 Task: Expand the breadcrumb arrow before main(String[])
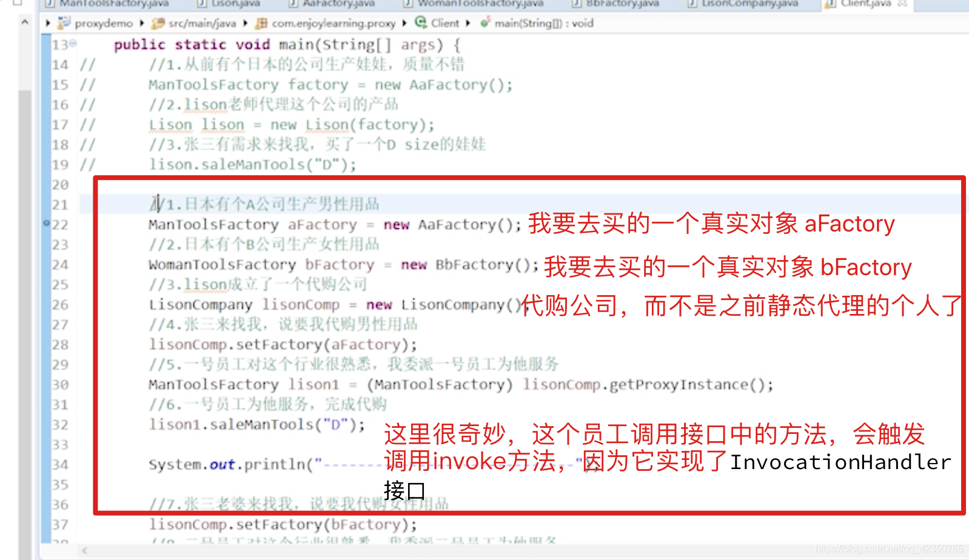tap(468, 23)
